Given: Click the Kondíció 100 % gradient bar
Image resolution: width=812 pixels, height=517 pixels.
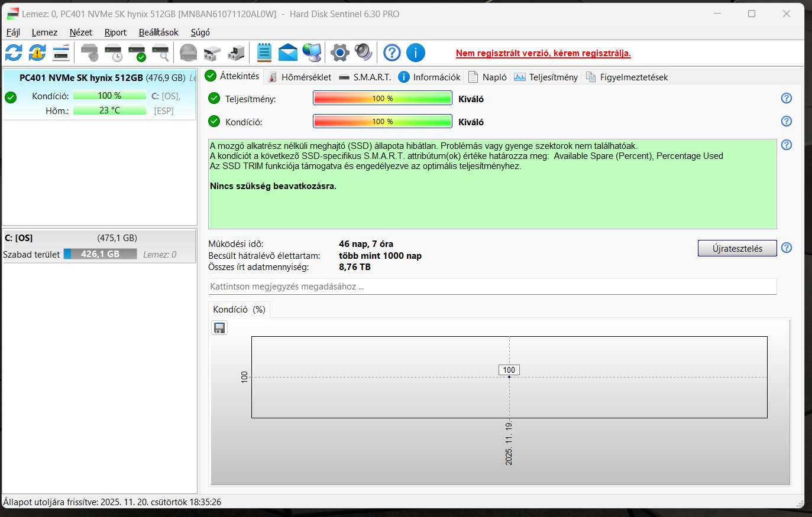Looking at the screenshot, I should point(383,121).
